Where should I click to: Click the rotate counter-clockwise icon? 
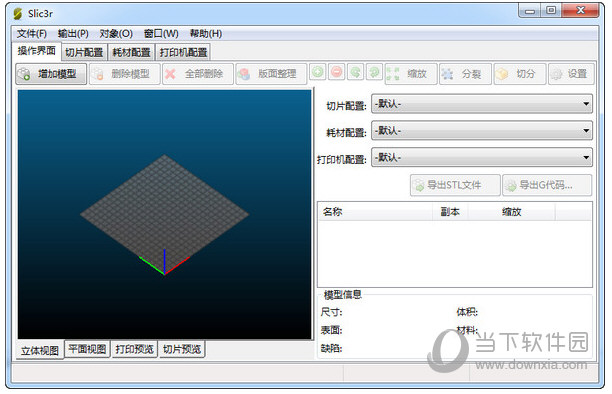[x=355, y=72]
